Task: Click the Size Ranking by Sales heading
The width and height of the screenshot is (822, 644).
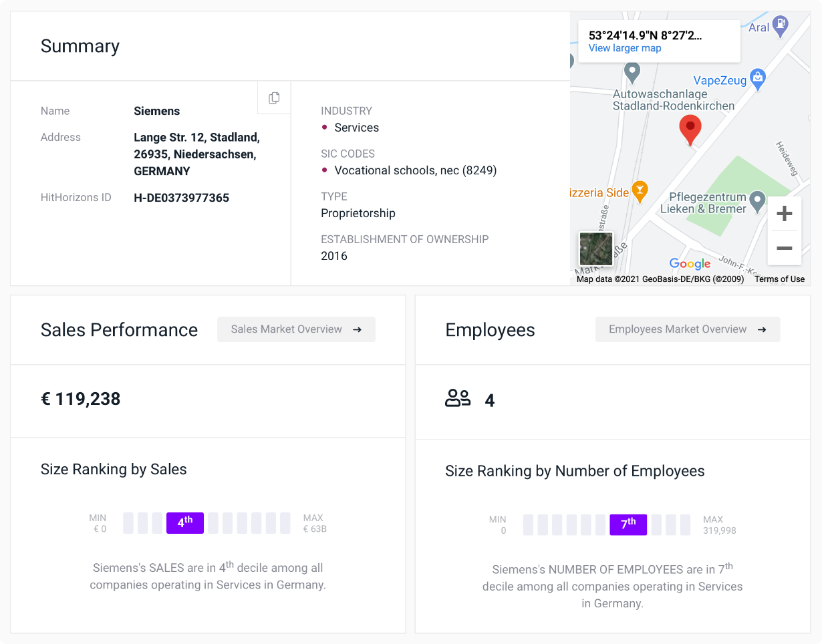Action: [114, 470]
